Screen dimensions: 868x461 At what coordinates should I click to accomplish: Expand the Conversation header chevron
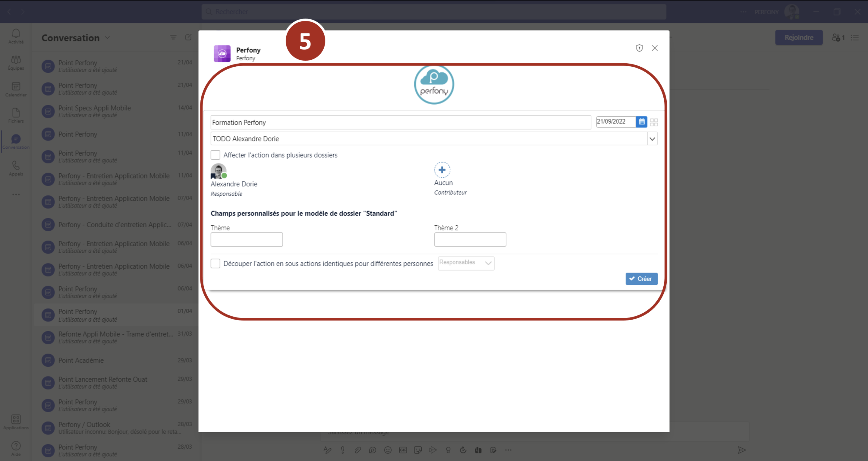coord(108,38)
